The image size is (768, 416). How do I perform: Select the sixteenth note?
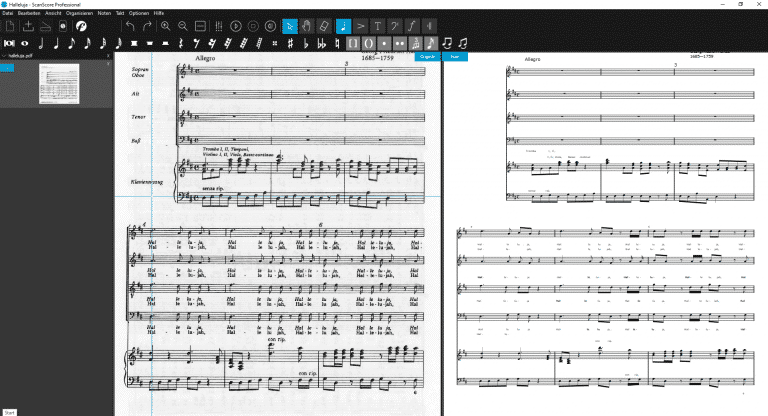tap(87, 44)
